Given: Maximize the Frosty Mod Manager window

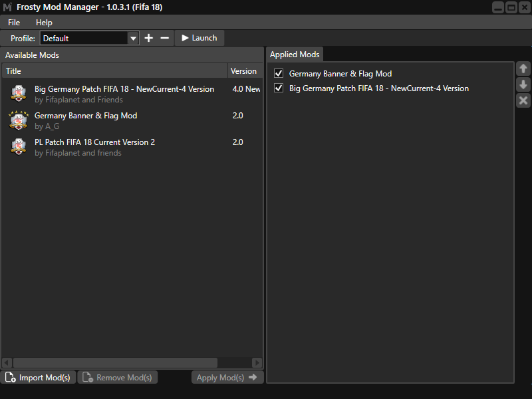Looking at the screenshot, I should pyautogui.click(x=511, y=7).
